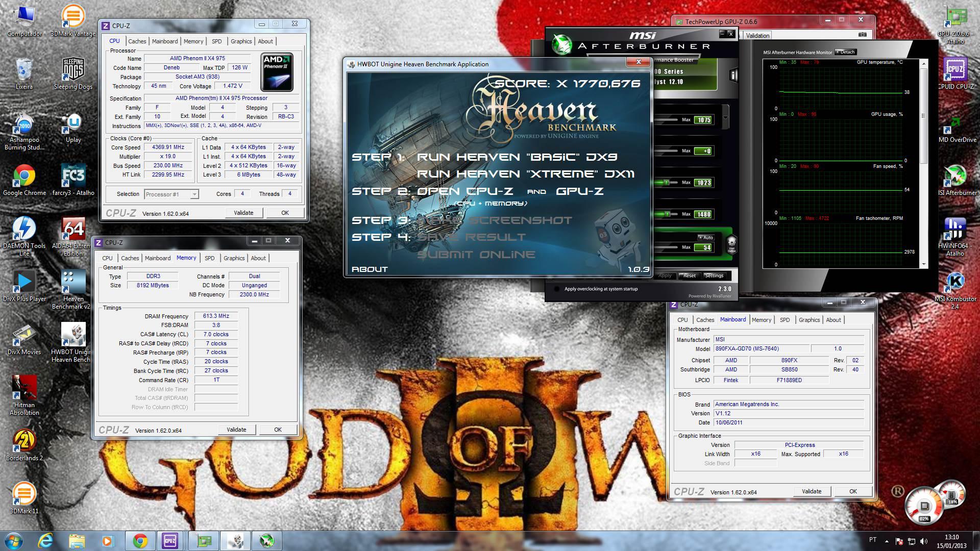
Task: Launch farcry3 - Atalho desktop icon
Action: [x=73, y=180]
